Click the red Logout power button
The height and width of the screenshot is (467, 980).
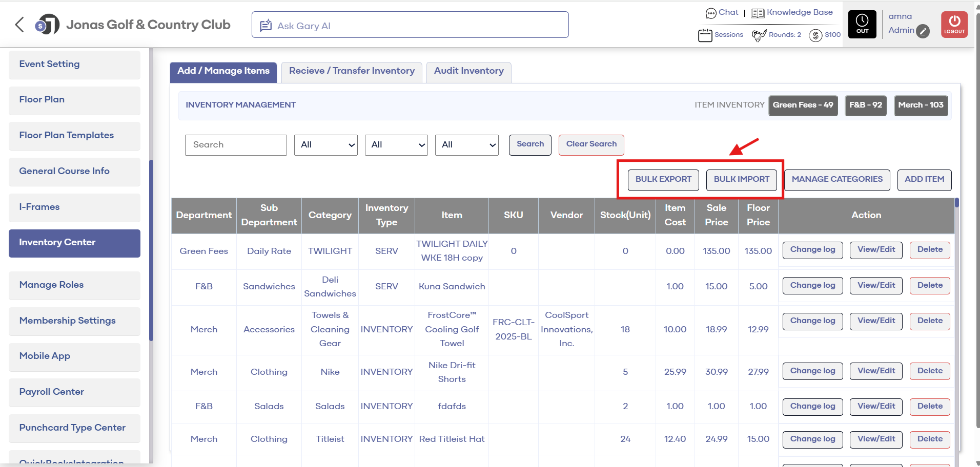pos(954,25)
